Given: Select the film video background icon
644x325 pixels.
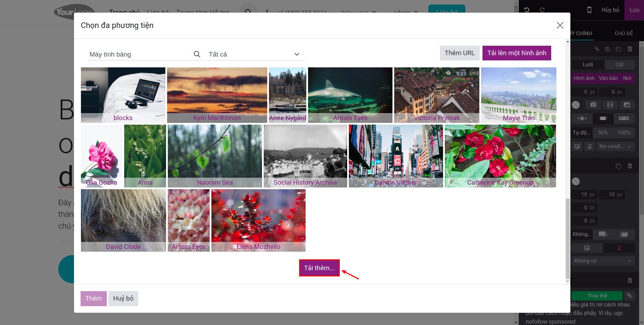Looking at the screenshot, I should coord(610,105).
